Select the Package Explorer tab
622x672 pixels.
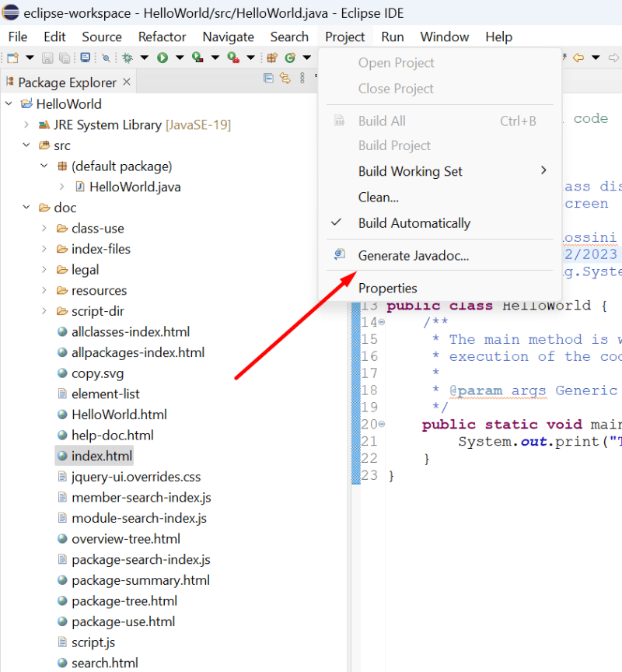pos(68,82)
